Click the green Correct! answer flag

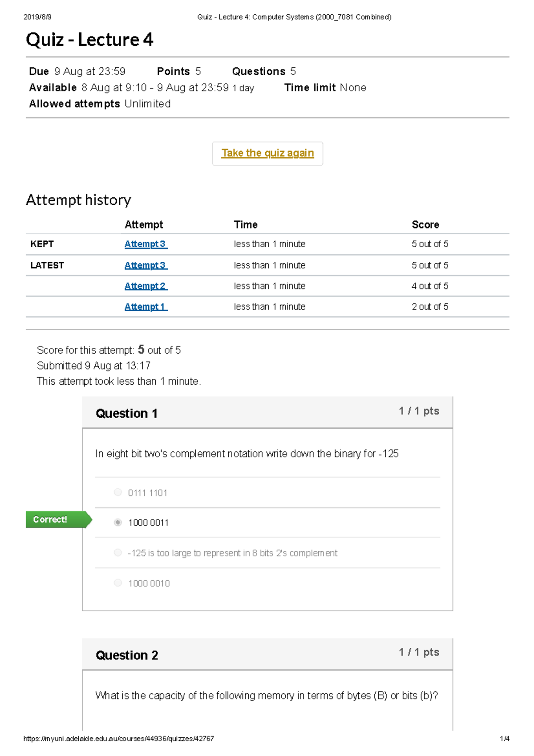(59, 520)
